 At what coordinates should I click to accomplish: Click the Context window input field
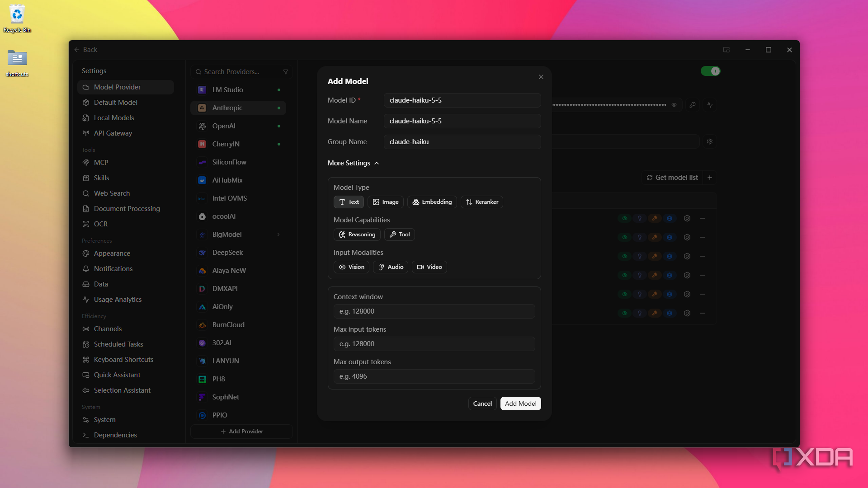(x=434, y=311)
